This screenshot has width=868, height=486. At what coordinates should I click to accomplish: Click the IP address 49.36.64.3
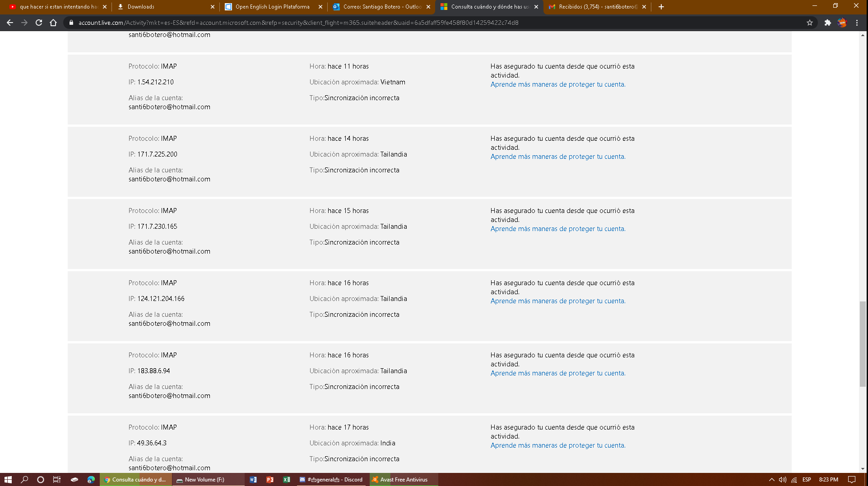coord(152,443)
